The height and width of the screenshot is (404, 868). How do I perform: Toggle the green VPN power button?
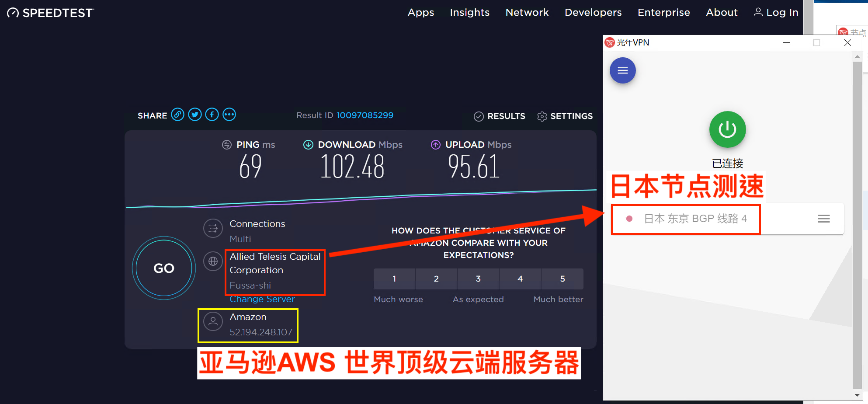click(x=728, y=129)
